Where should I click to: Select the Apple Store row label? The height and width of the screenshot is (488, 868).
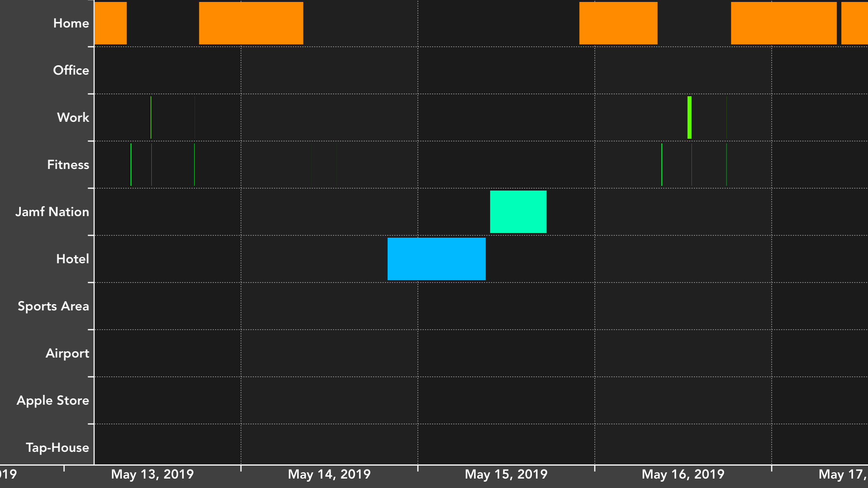click(x=53, y=400)
